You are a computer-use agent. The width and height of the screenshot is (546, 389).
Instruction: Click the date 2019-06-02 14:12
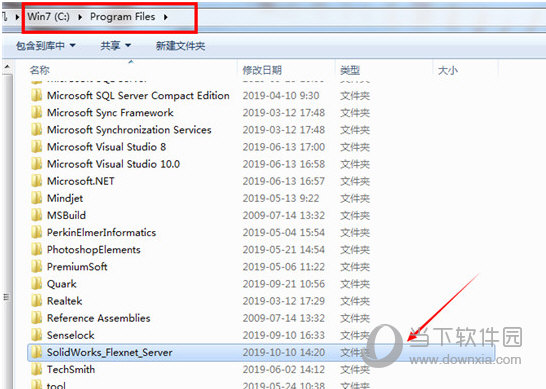click(x=283, y=369)
